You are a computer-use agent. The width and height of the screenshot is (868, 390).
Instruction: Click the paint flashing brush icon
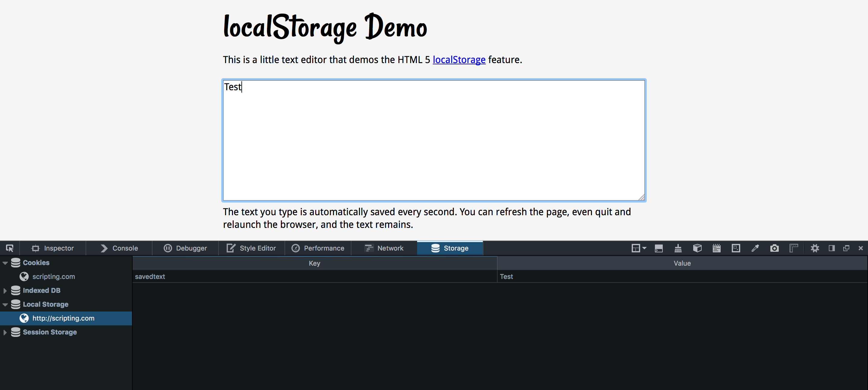(x=678, y=249)
